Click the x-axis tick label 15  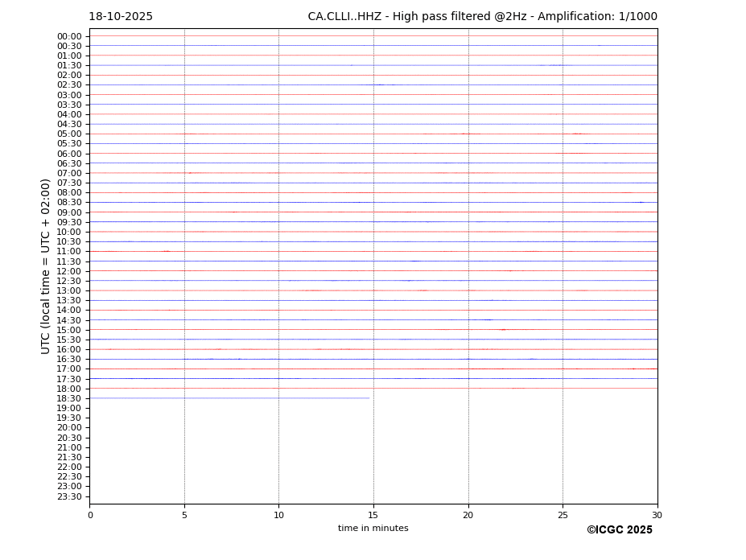(373, 515)
